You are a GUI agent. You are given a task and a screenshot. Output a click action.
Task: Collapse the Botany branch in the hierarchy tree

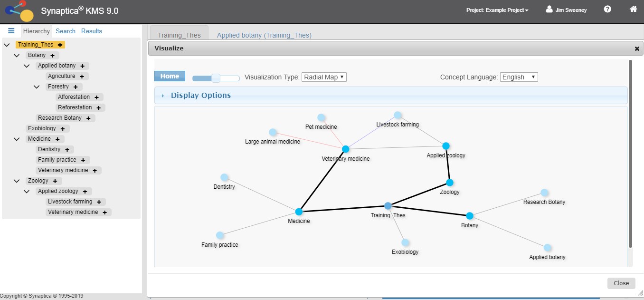pyautogui.click(x=17, y=55)
